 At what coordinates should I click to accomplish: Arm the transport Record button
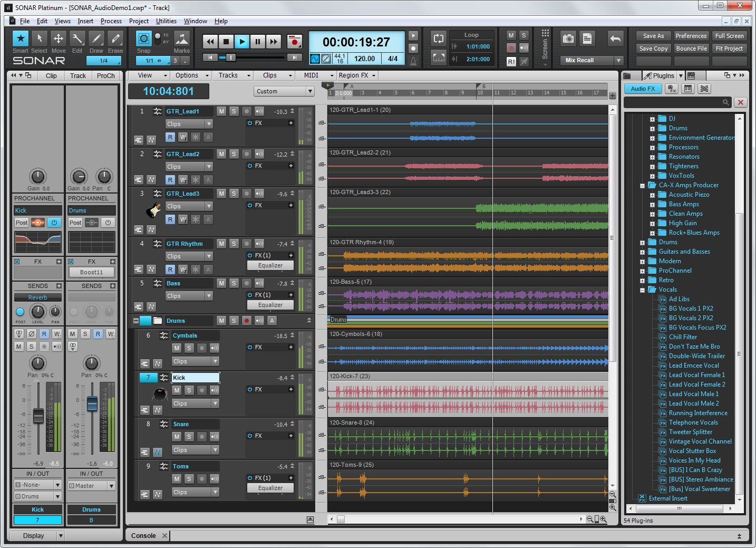click(294, 42)
